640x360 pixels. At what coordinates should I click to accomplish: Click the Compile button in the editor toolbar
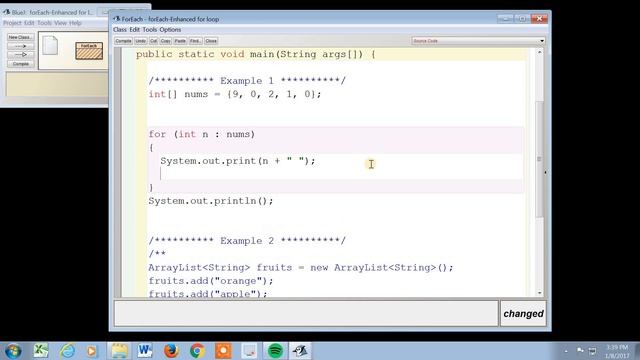(123, 41)
